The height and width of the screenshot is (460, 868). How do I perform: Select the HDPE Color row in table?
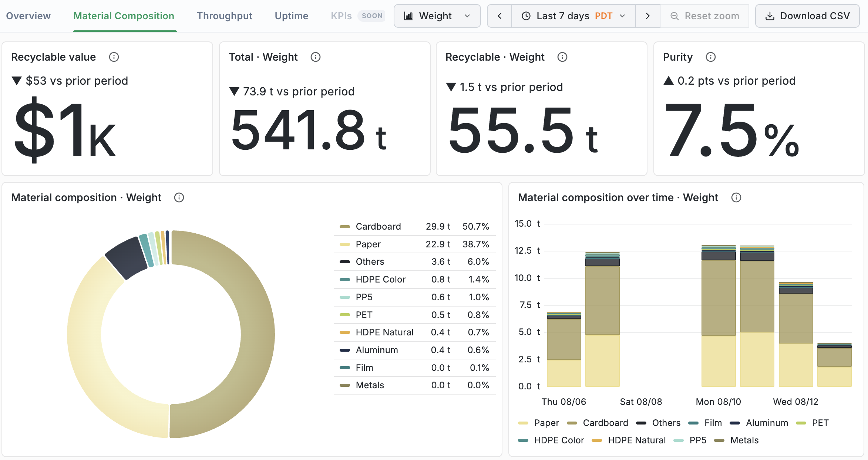415,280
